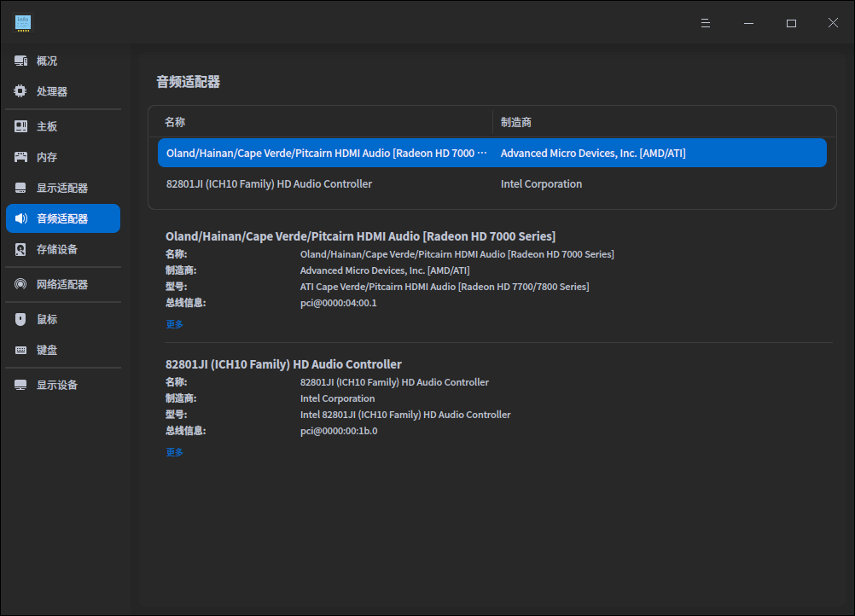Image resolution: width=855 pixels, height=616 pixels.
Task: Open the 概况 (Overview) section
Action: click(x=44, y=61)
